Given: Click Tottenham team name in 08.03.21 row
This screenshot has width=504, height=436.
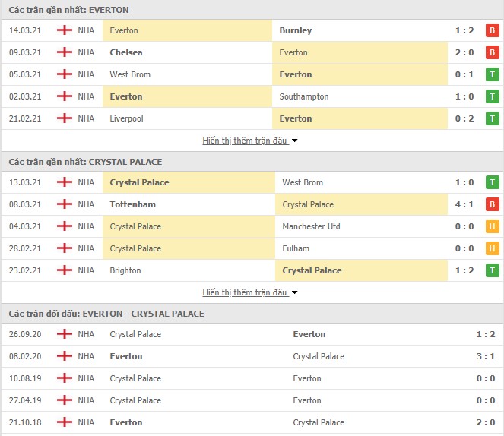Looking at the screenshot, I should tap(133, 204).
